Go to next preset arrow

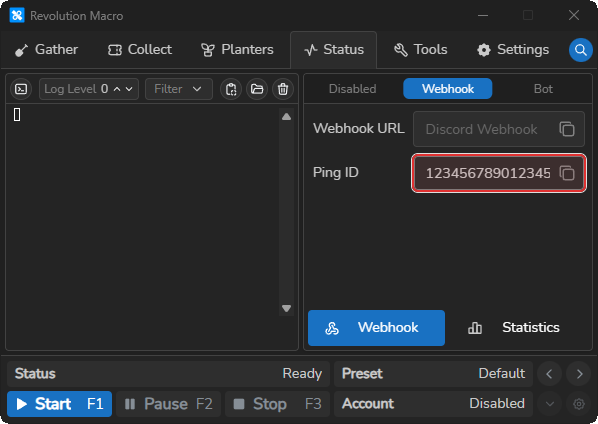coord(579,374)
